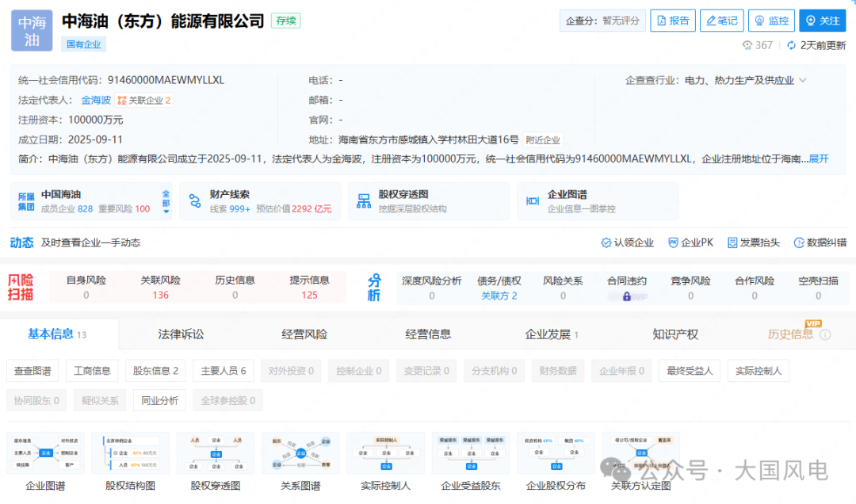The image size is (856, 504).
Task: Click the 企业PK compare icon
Action: (x=690, y=242)
